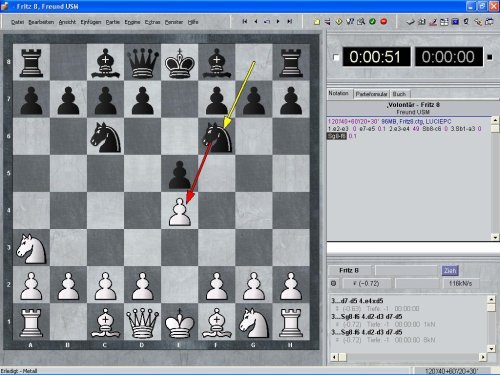Select highlighted move Sg8-f6 in the notation
Image resolution: width=500 pixels, height=375 pixels.
tap(337, 136)
